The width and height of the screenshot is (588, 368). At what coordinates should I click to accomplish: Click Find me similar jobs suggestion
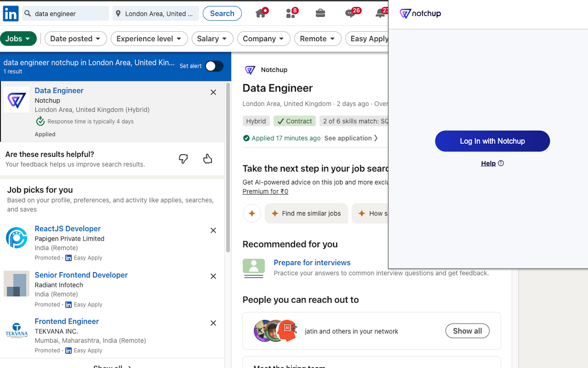[306, 213]
